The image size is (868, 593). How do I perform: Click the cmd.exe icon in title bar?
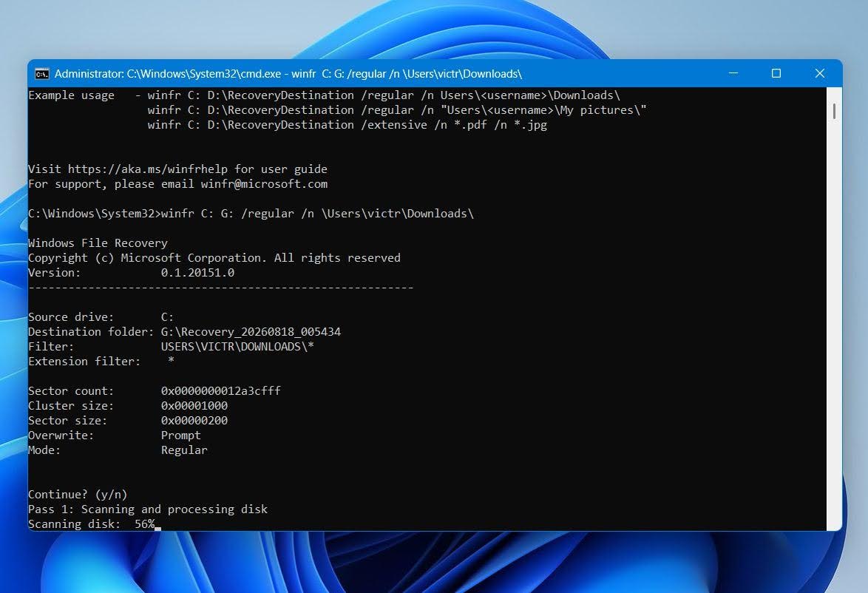tap(41, 74)
